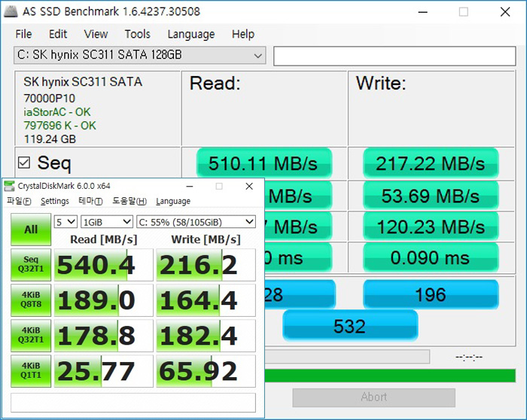Image resolution: width=527 pixels, height=420 pixels.
Task: Click the CrystalDiskMark title bar icon
Action: pos(11,187)
